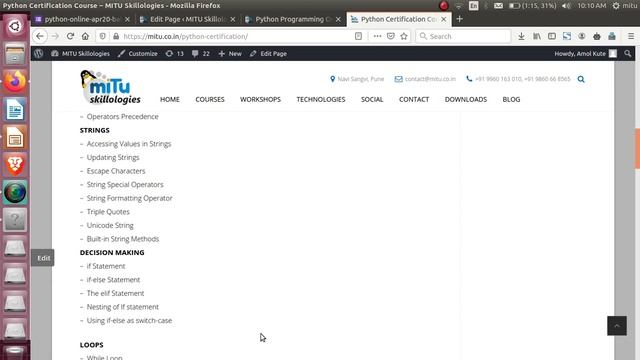Click the text 'Using if-else as switch-case'
Viewport: 640px width, 360px height.
(129, 320)
